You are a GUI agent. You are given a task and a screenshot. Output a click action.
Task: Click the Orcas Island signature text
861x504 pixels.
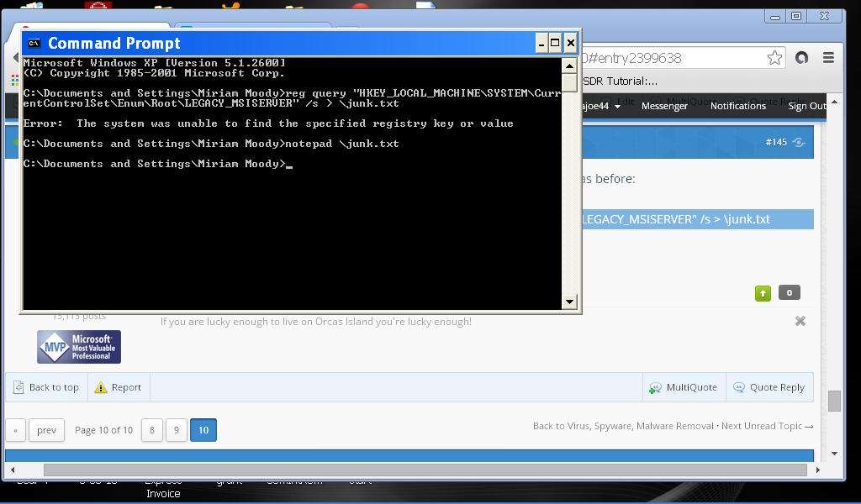(x=316, y=322)
